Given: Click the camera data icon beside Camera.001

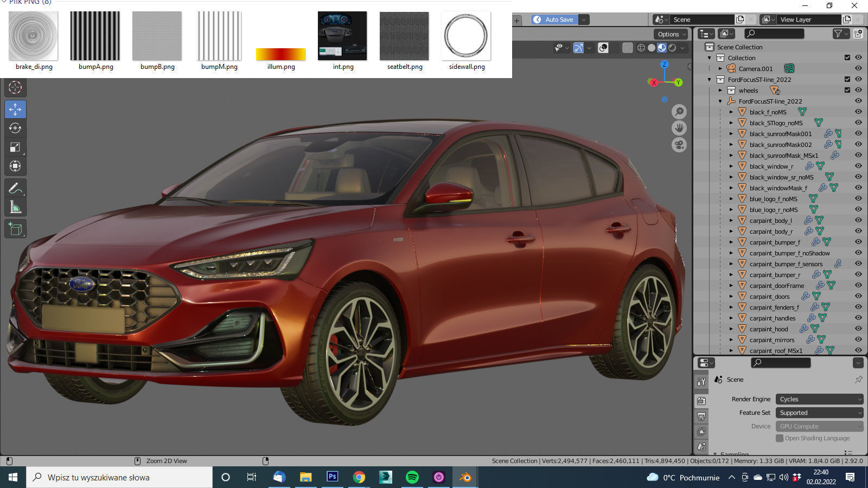Looking at the screenshot, I should [789, 68].
